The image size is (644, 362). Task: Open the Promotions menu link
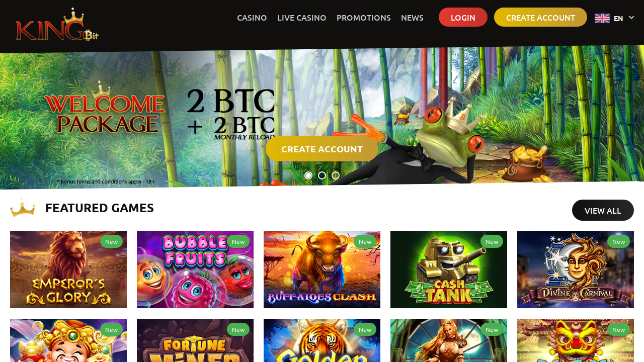click(364, 18)
